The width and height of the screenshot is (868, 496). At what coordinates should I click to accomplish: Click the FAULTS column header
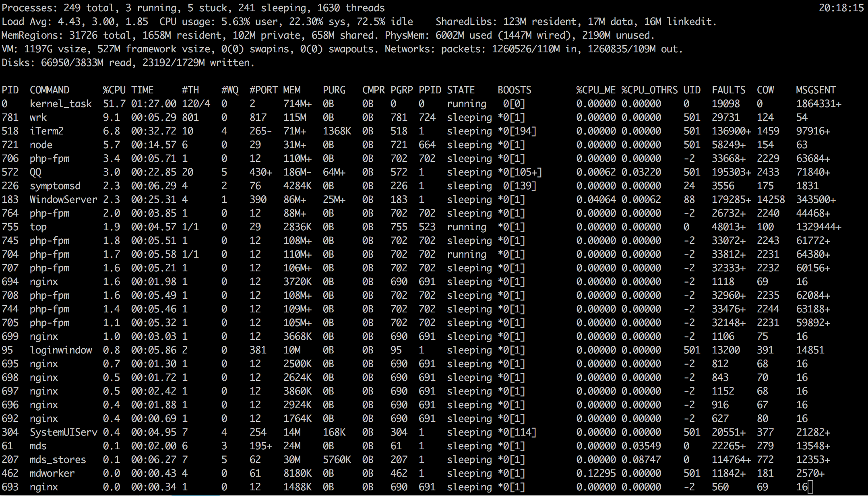pyautogui.click(x=728, y=90)
